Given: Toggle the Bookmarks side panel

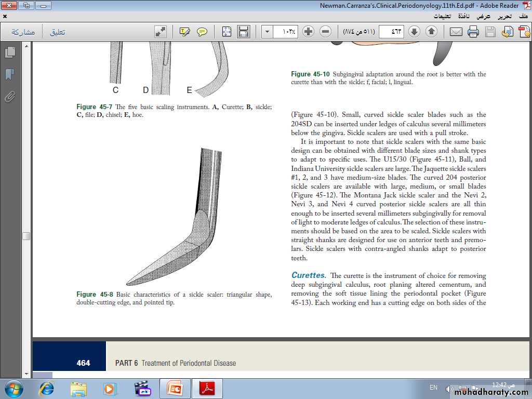Looking at the screenshot, I should [9, 74].
